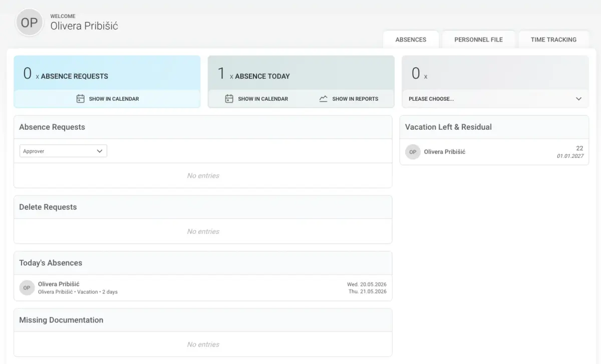This screenshot has height=364, width=601.
Task: Click the 0 x Absence Requests counter
Action: (66, 74)
